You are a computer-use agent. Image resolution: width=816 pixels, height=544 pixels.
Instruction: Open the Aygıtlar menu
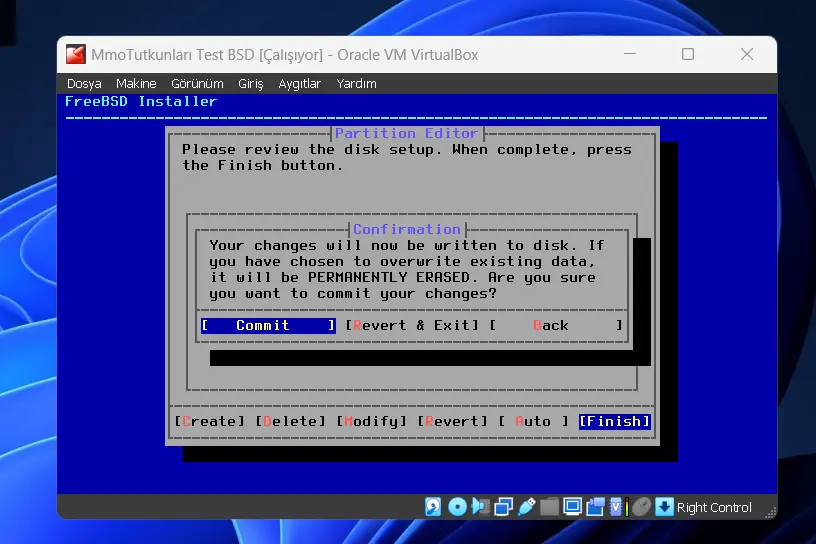coord(299,84)
